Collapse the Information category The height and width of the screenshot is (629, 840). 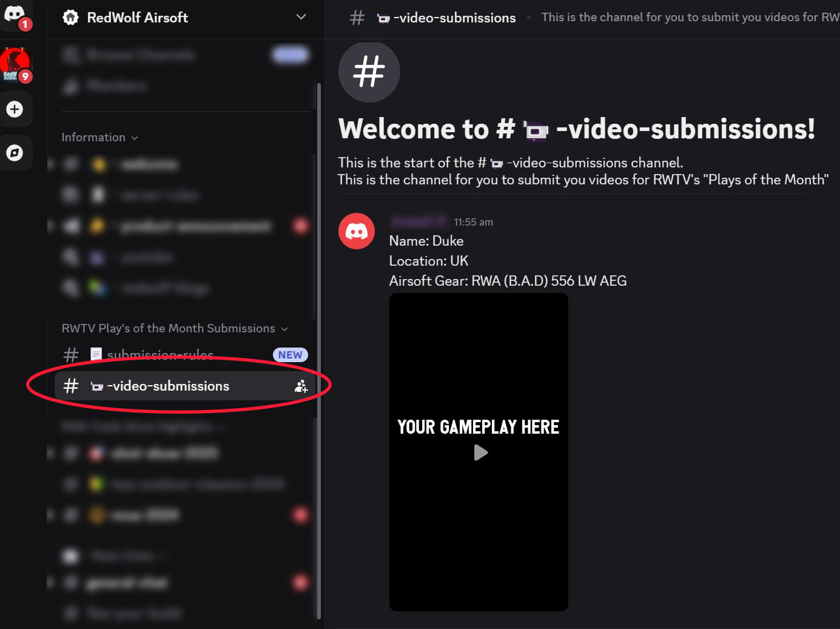pyautogui.click(x=100, y=138)
